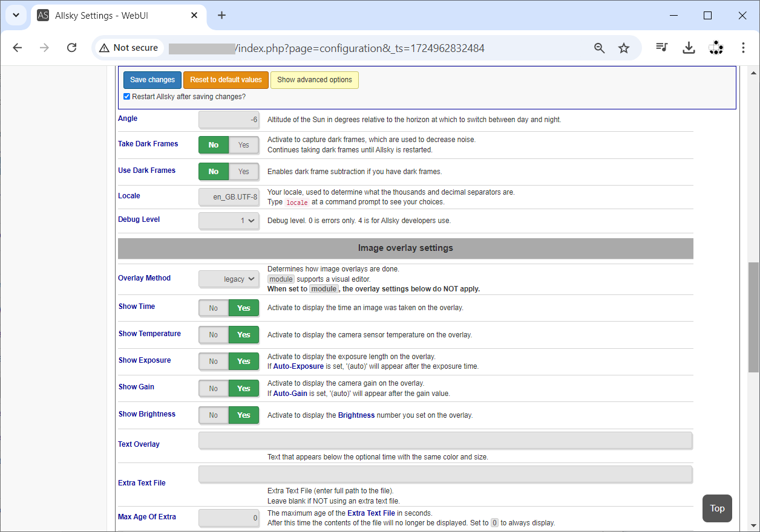Click the Angle input field

tap(229, 120)
